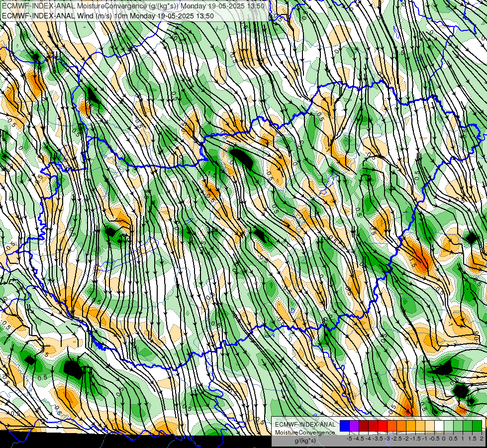The width and height of the screenshot is (487, 448).
Task: Click the Wind (m/s) 10m title line
Action: pos(107,15)
